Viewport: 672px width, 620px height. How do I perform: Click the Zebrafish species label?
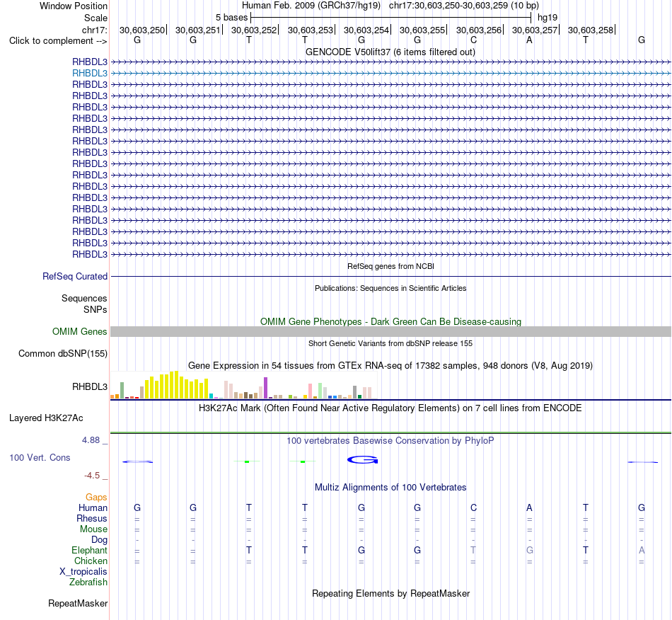tap(88, 582)
